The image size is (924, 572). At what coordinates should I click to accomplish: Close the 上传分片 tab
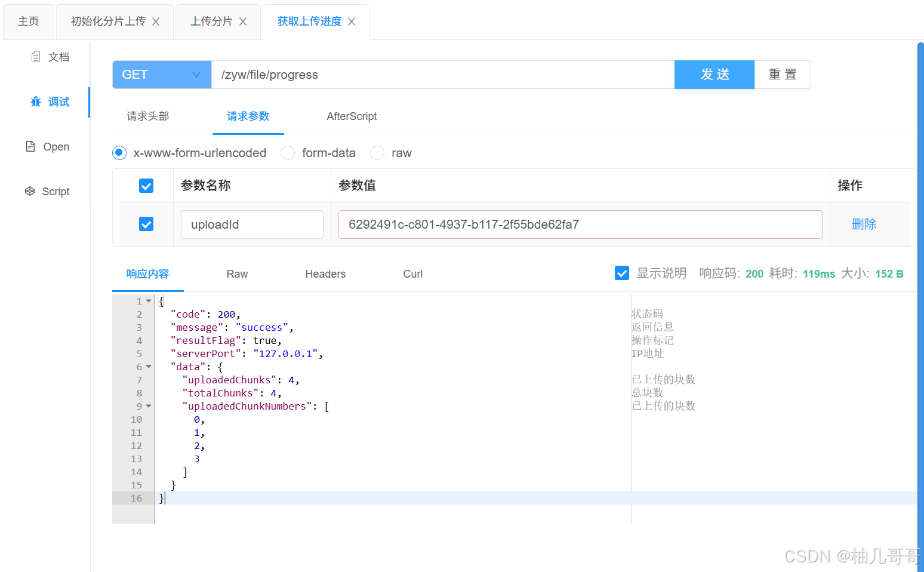point(243,21)
